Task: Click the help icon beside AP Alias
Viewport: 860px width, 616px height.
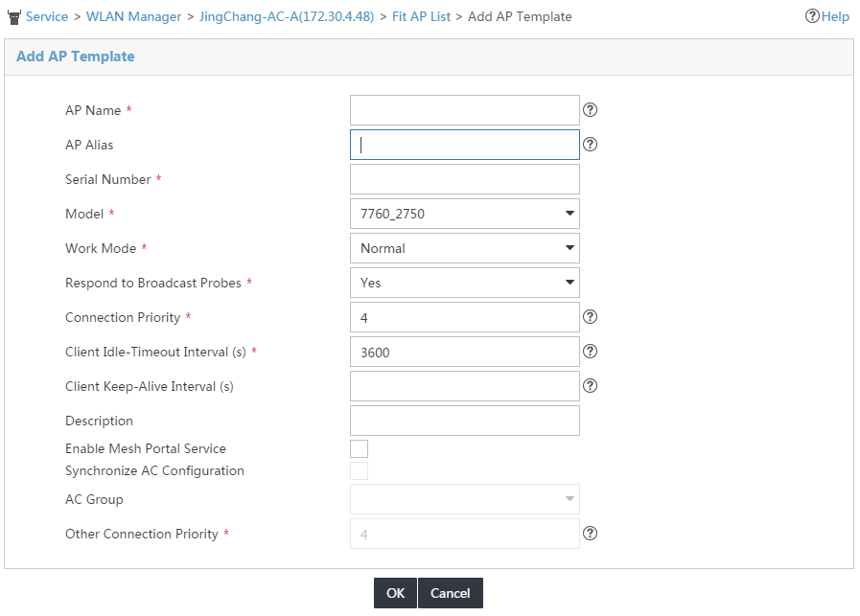Action: tap(590, 145)
